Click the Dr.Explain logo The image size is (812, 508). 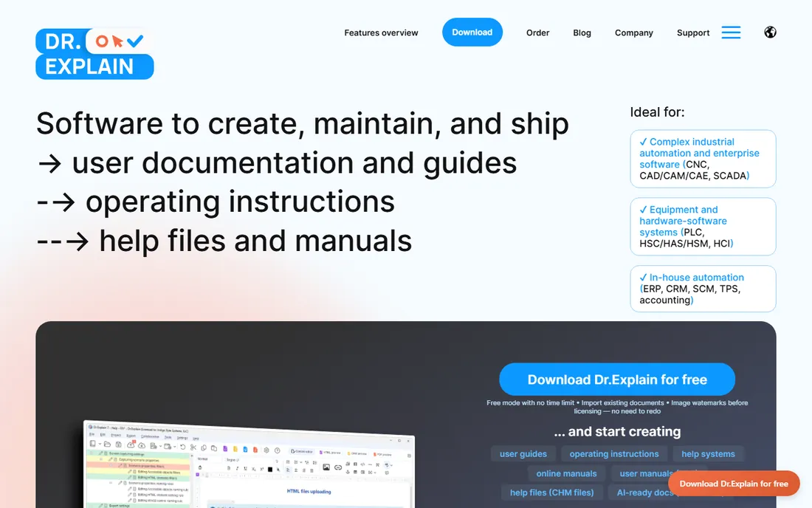[94, 54]
